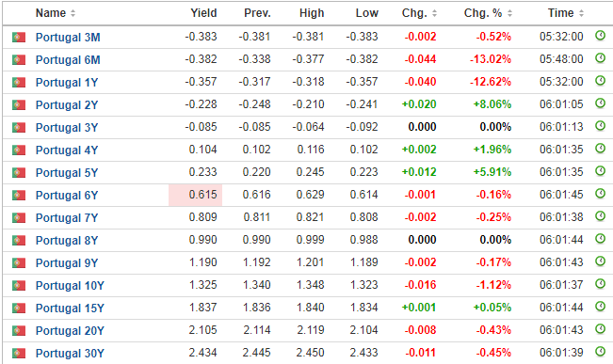
Task: Click Portugal flag icon beside Portugal 2Y
Action: click(x=19, y=105)
